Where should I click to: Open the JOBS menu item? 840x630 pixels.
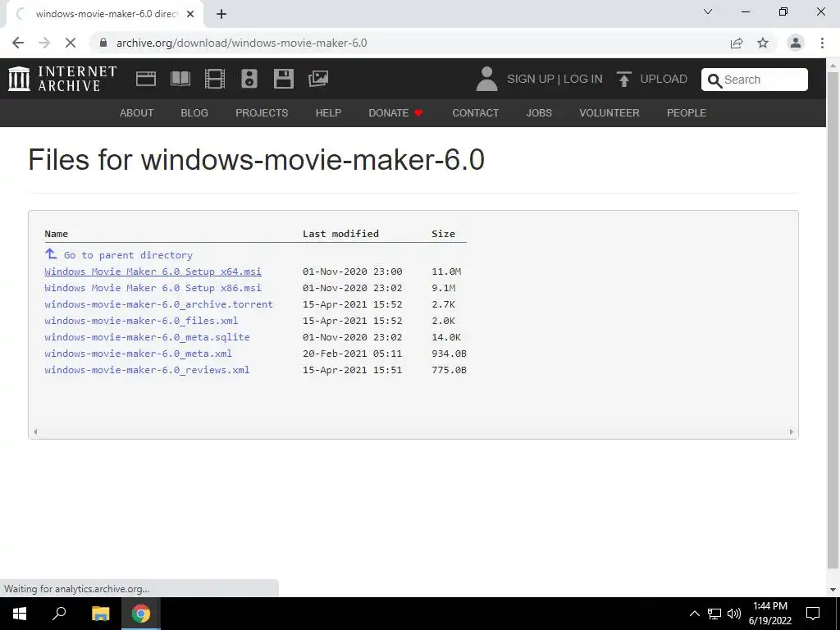(539, 113)
